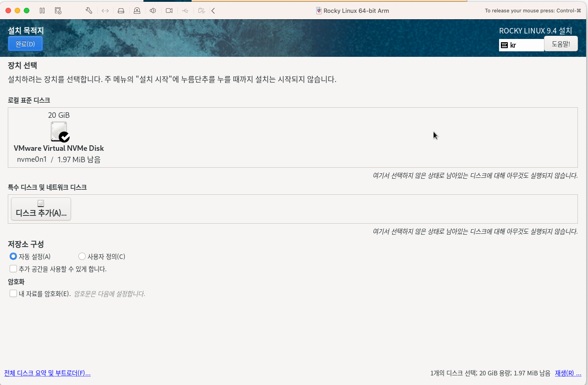Collapse toolbar with the left chevron
The height and width of the screenshot is (385, 588).
[213, 11]
